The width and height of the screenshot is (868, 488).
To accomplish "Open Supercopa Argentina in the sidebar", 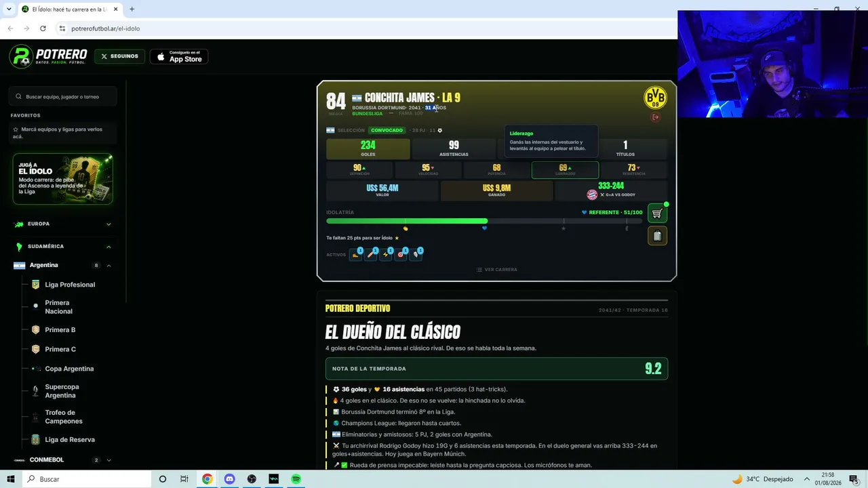I will coord(62,391).
